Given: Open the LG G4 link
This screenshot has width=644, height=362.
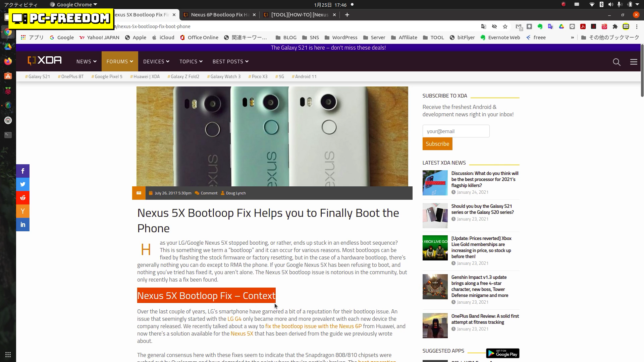Looking at the screenshot, I should tap(234, 319).
